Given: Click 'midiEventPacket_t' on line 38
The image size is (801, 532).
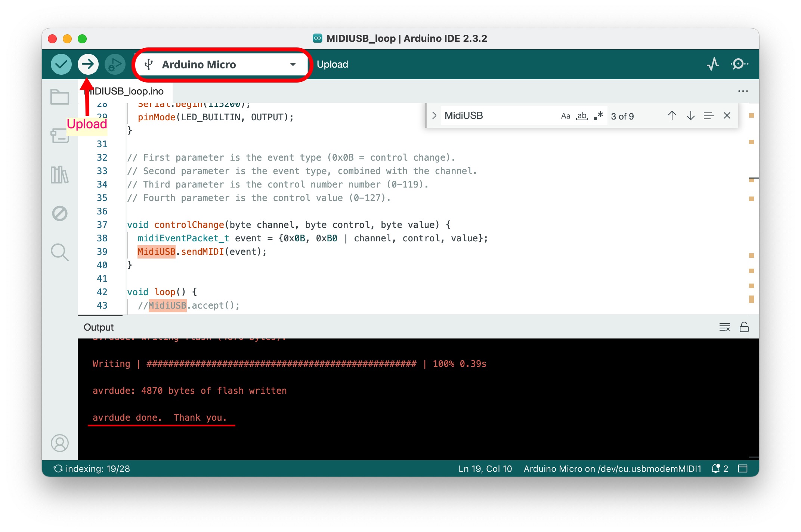Looking at the screenshot, I should coord(183,238).
